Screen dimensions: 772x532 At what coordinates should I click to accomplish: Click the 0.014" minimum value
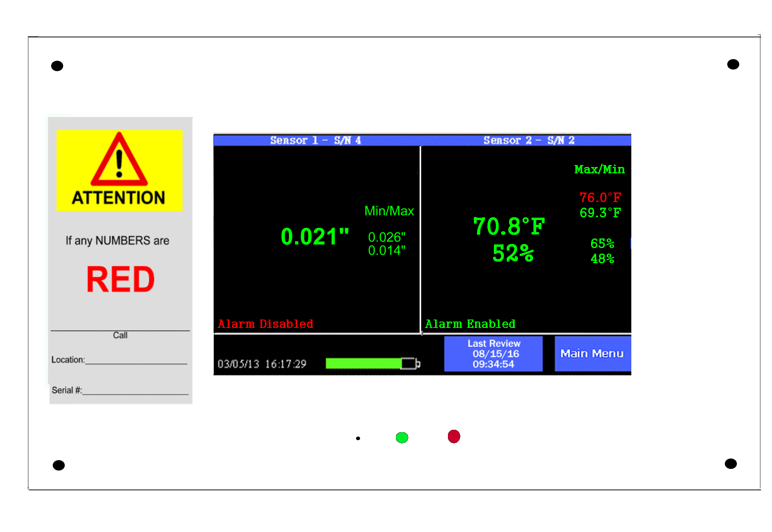click(x=387, y=250)
